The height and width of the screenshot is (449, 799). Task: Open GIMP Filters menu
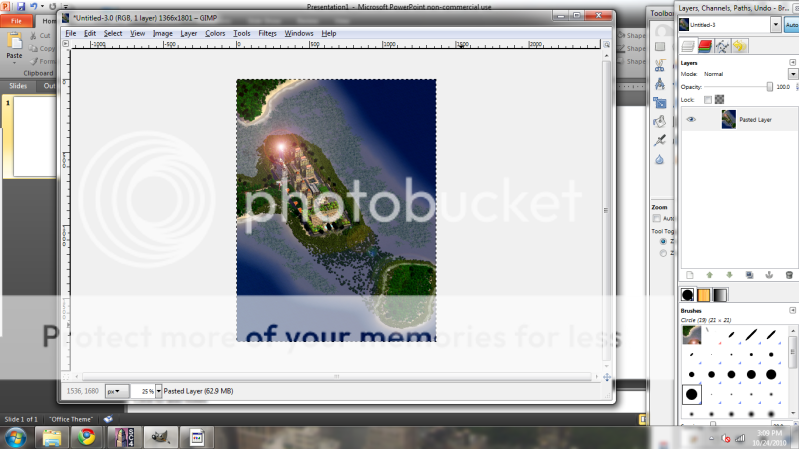267,33
